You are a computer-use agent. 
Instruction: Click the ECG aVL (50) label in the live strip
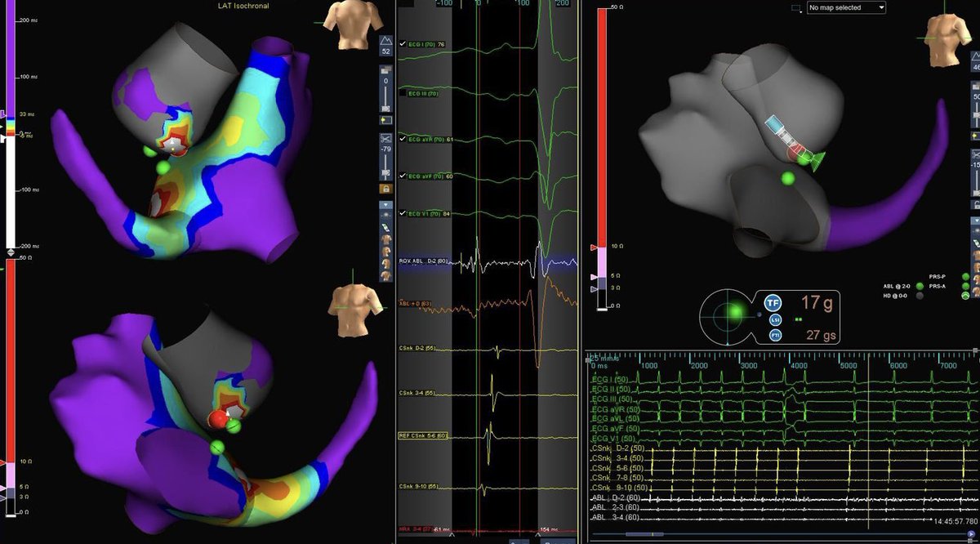point(615,417)
